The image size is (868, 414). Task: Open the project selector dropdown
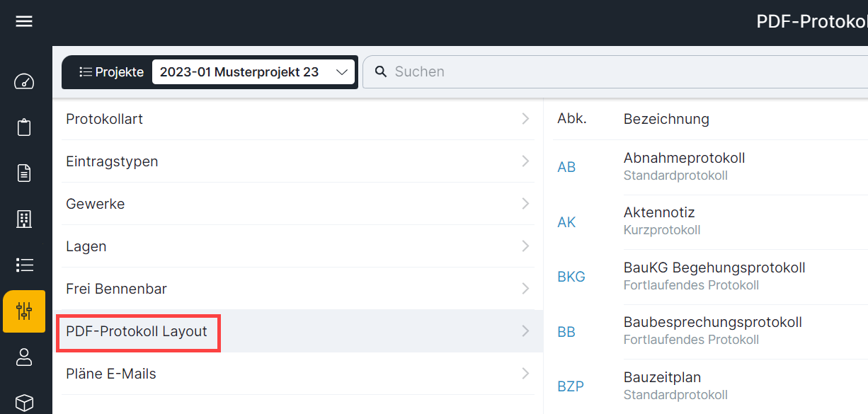(253, 72)
